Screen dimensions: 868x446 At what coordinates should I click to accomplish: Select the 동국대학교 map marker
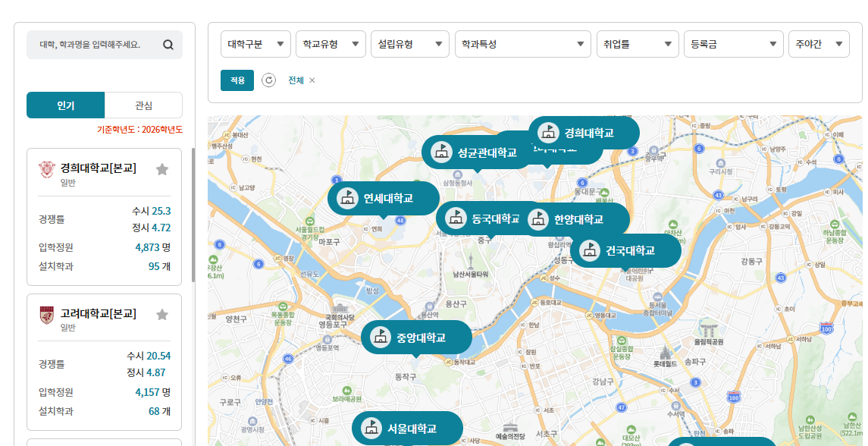pos(479,218)
